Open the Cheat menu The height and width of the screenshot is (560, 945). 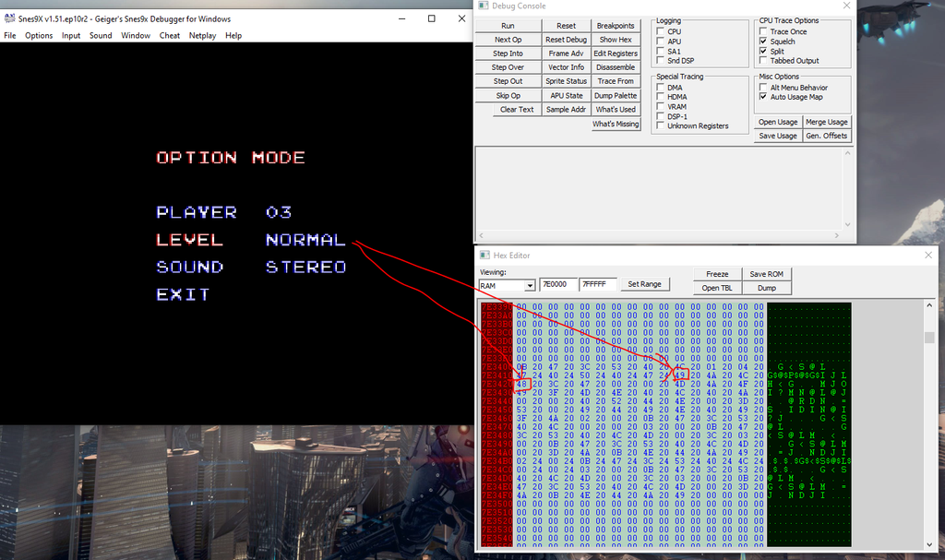point(170,36)
